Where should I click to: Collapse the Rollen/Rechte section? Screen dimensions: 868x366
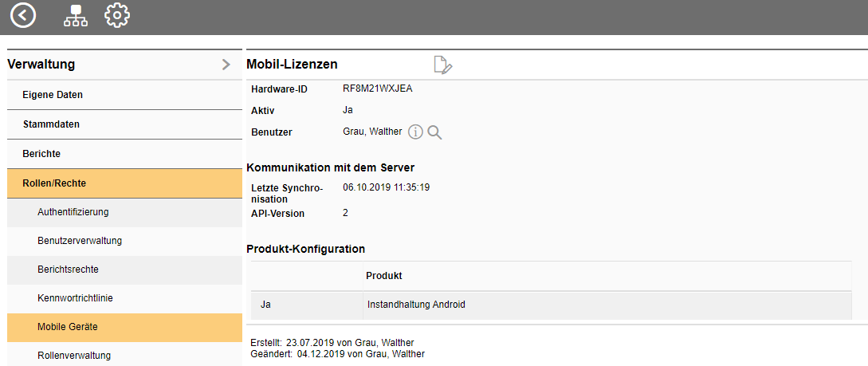point(54,183)
